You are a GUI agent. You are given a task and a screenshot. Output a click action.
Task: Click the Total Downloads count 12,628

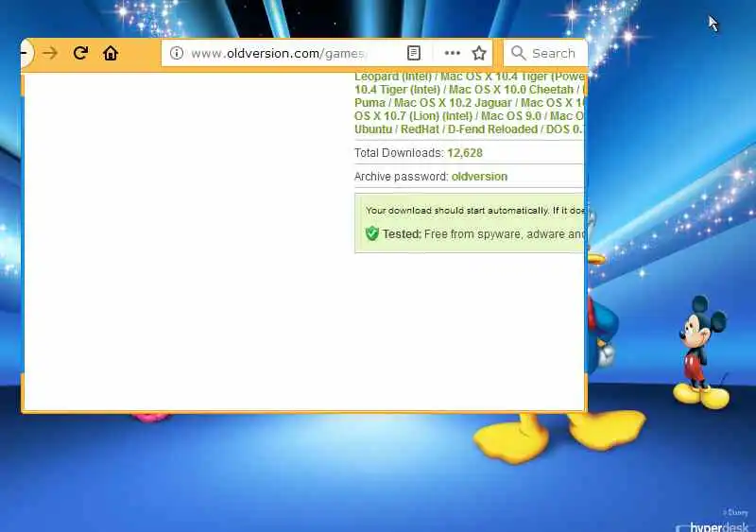coord(465,153)
